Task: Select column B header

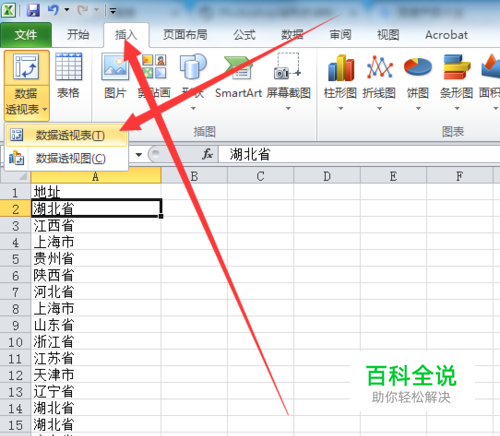Action: (194, 176)
